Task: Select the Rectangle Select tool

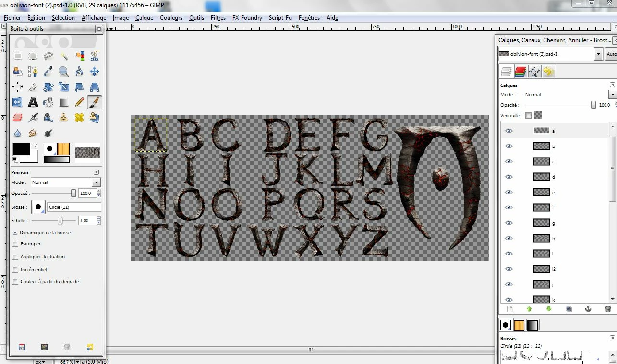Action: (18, 56)
